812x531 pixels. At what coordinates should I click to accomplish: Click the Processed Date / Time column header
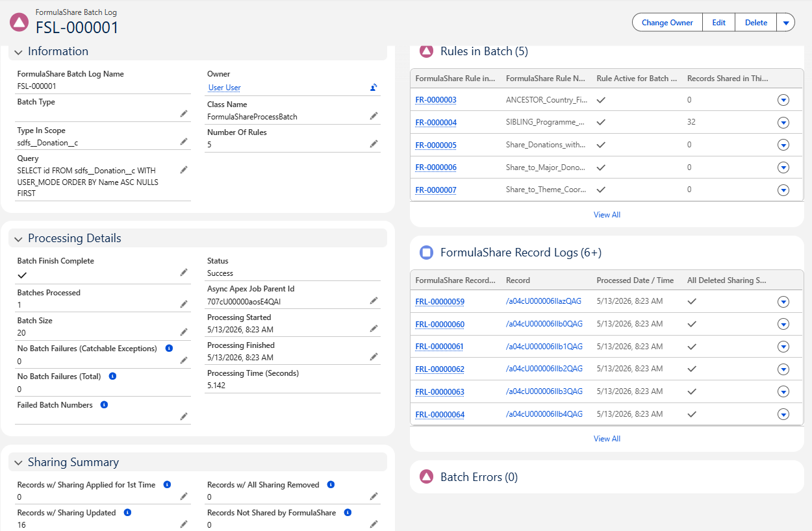click(x=635, y=280)
